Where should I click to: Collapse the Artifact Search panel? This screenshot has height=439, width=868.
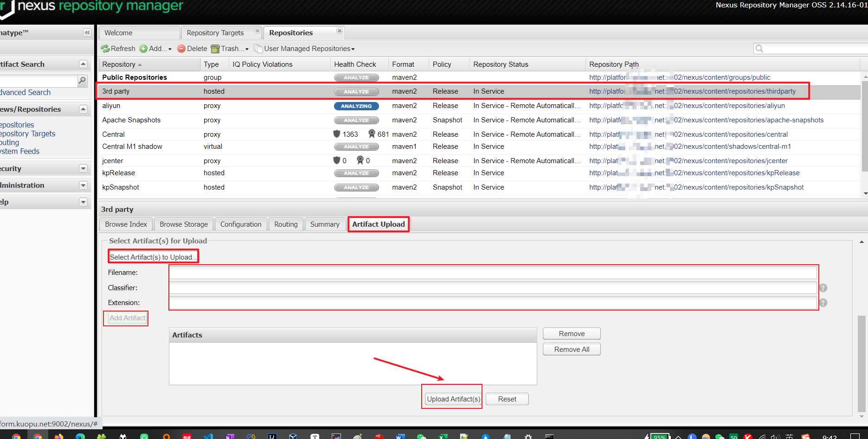[x=83, y=64]
